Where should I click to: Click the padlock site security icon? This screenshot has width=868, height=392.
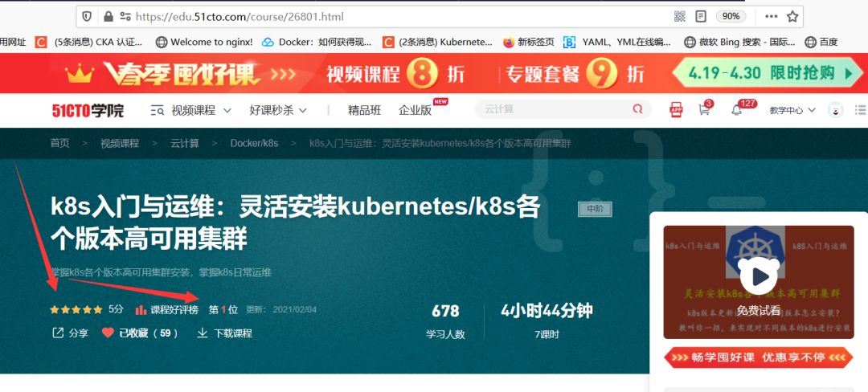108,17
